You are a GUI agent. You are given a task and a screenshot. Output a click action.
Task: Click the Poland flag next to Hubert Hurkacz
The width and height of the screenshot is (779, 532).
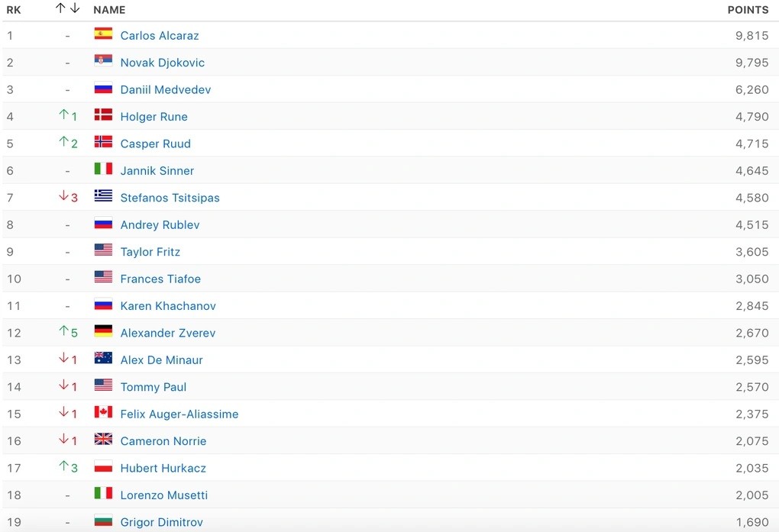point(103,466)
